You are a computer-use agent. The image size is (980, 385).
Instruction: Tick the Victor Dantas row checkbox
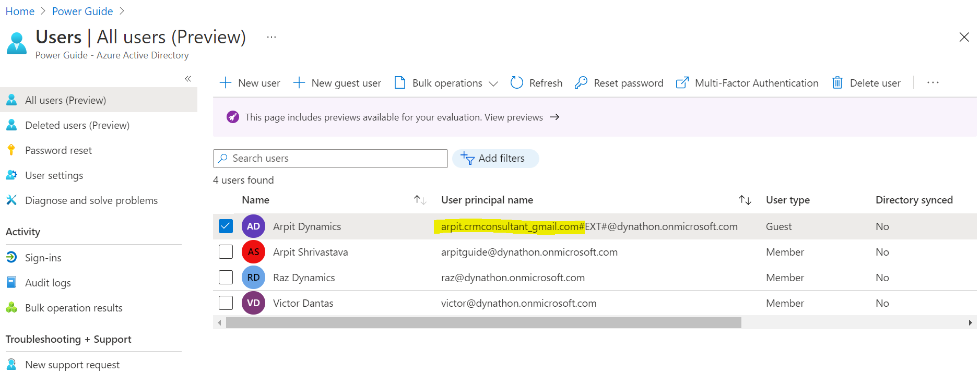pyautogui.click(x=226, y=303)
